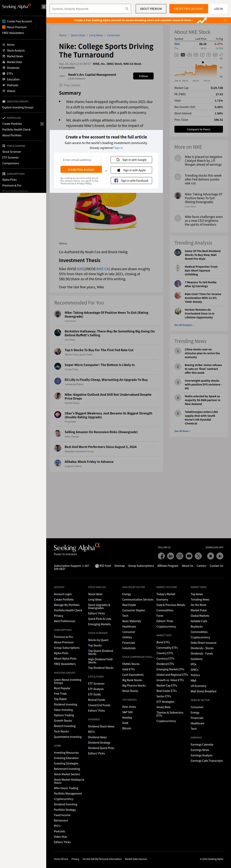231x868 pixels.
Task: Expand the NKE chart to fullscreen
Action: click(x=221, y=55)
